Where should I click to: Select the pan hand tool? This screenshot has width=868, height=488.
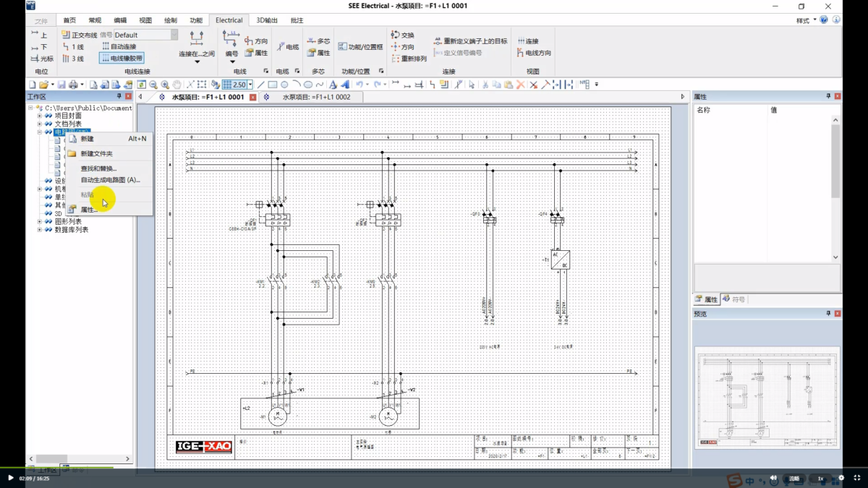point(176,85)
